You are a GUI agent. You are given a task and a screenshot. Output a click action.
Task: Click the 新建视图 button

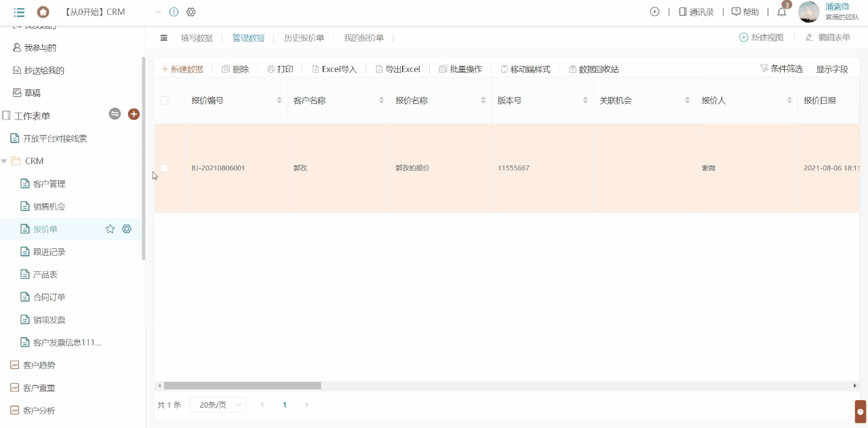coord(761,37)
